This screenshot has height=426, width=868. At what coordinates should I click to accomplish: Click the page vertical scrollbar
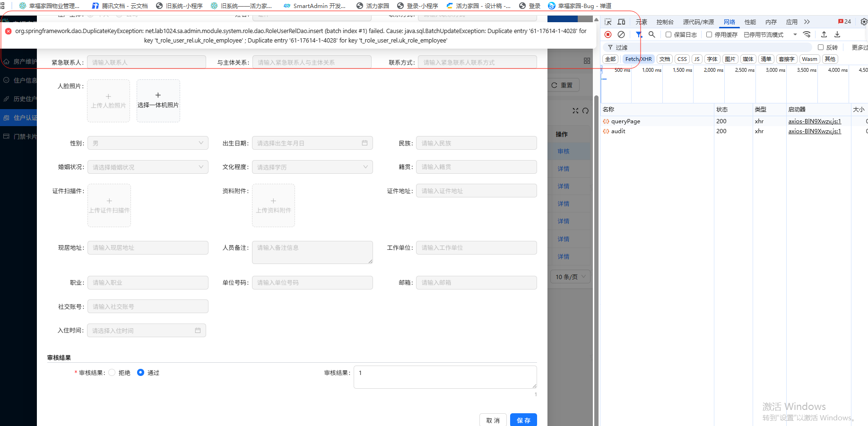596,189
